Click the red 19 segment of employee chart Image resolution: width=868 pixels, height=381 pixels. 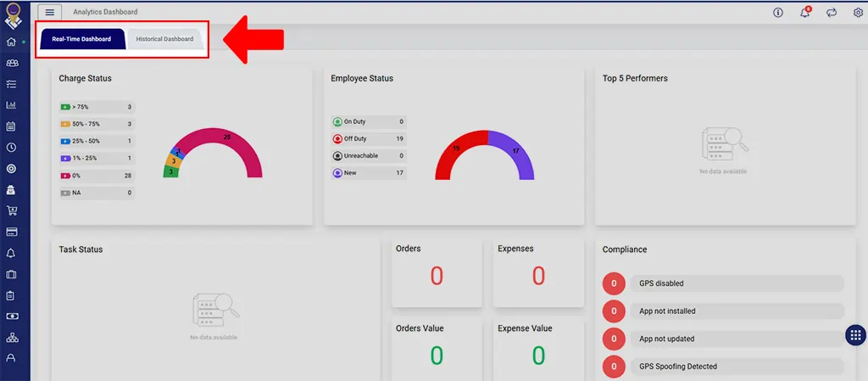click(455, 148)
